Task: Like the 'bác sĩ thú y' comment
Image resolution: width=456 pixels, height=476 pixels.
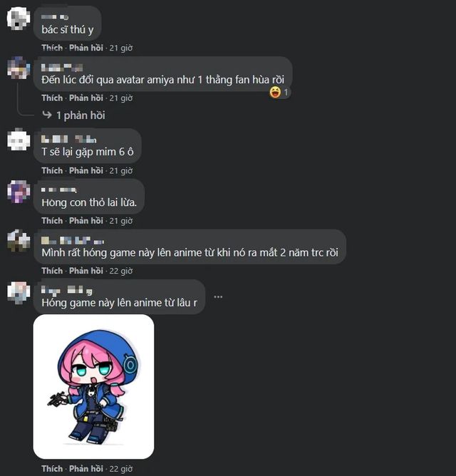Action: [52, 48]
